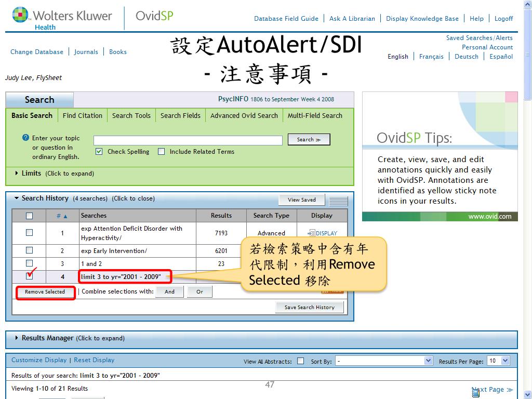
Task: Toggle the View All Abstracts checkbox
Action: pyautogui.click(x=301, y=361)
